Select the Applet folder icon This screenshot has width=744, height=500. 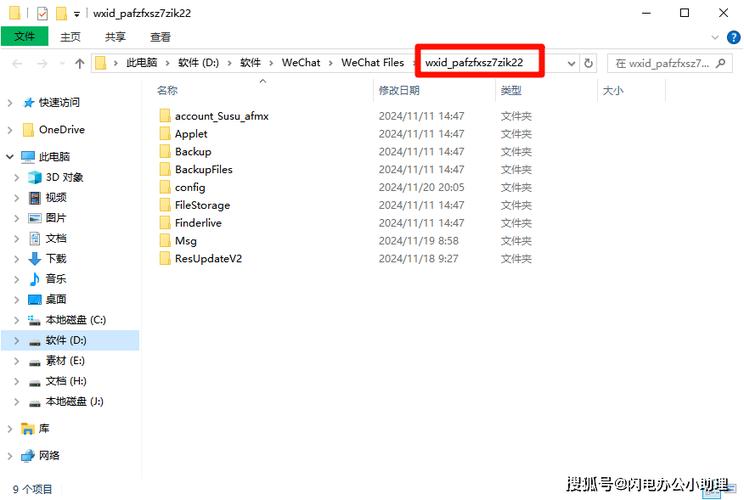165,134
